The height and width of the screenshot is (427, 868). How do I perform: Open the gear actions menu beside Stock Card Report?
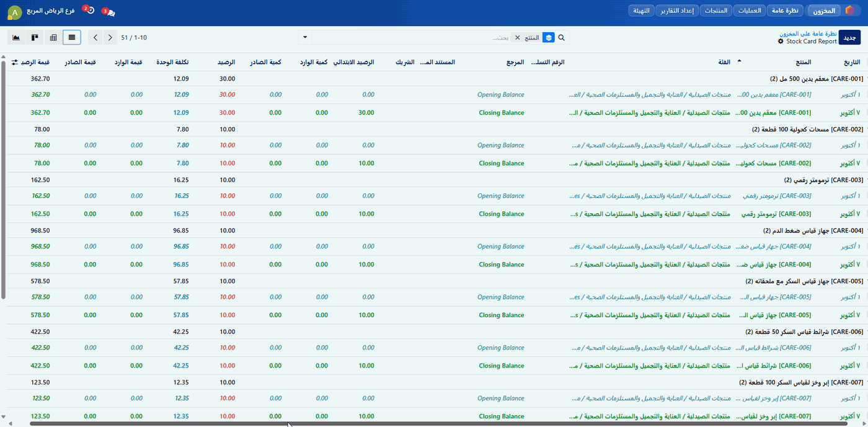[x=781, y=42]
